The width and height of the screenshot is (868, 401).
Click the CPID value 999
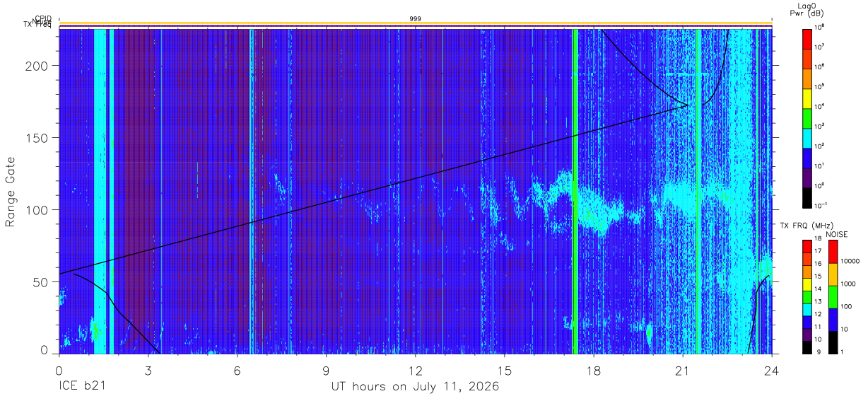(415, 18)
